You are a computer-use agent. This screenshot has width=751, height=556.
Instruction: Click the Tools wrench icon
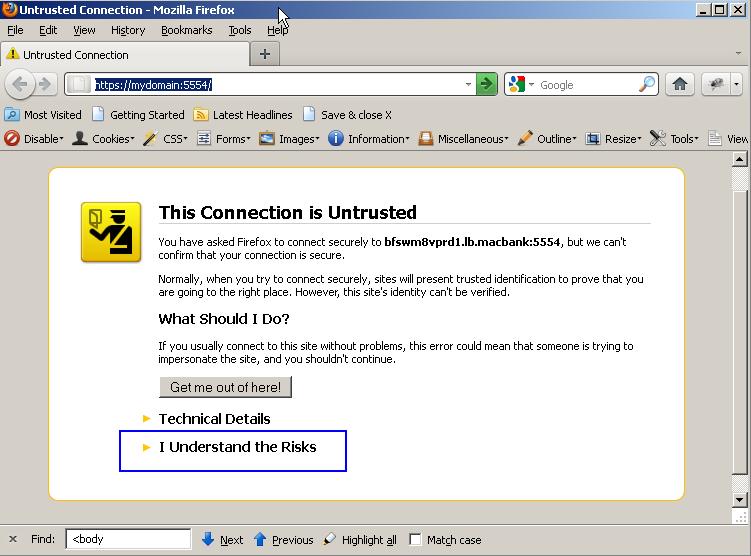coord(658,138)
